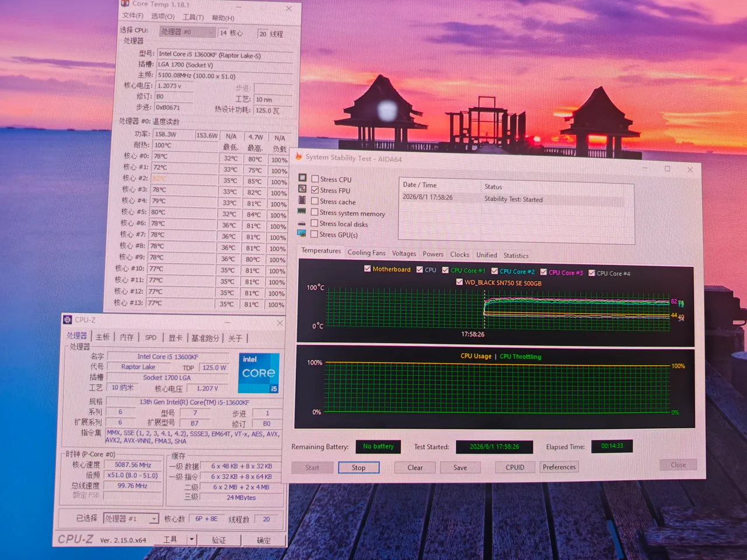The image size is (747, 560).
Task: Switch to the Statistics tab
Action: pos(516,256)
